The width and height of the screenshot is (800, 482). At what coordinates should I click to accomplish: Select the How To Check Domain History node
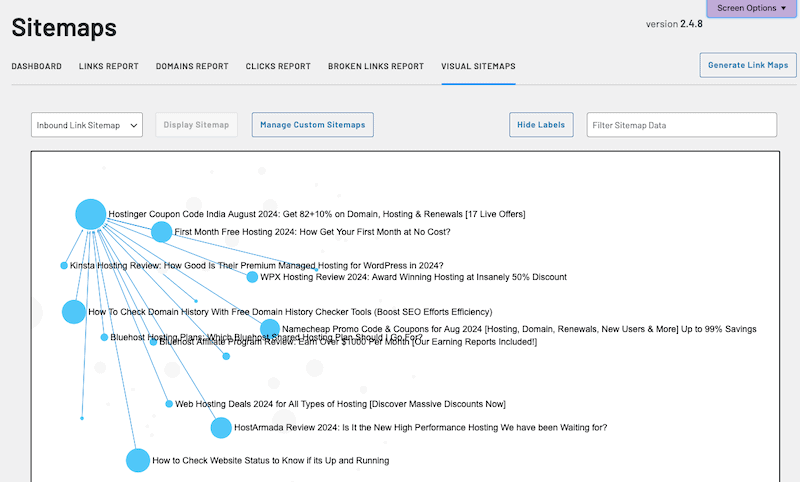(x=74, y=312)
